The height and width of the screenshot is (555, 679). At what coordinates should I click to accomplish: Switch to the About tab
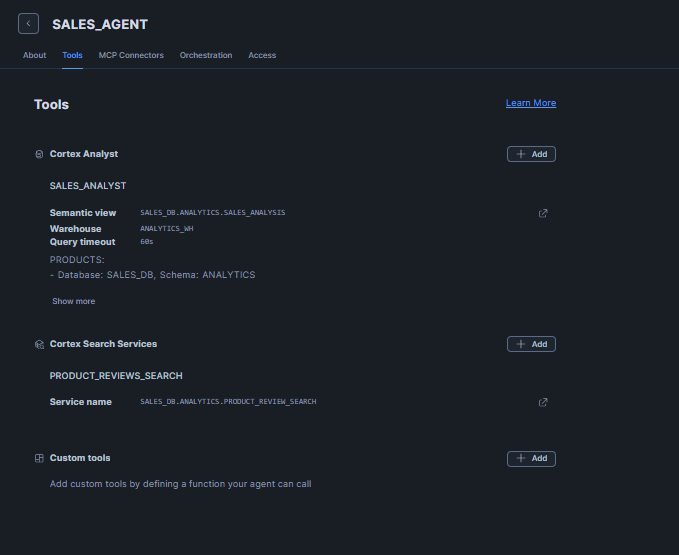click(34, 55)
